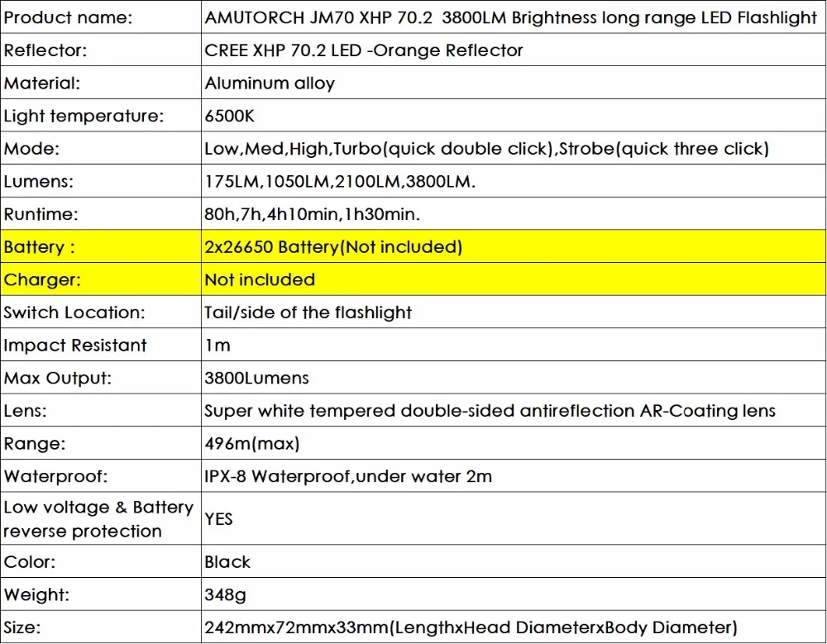The width and height of the screenshot is (827, 644).
Task: Select the '6500K' value
Action: (229, 116)
